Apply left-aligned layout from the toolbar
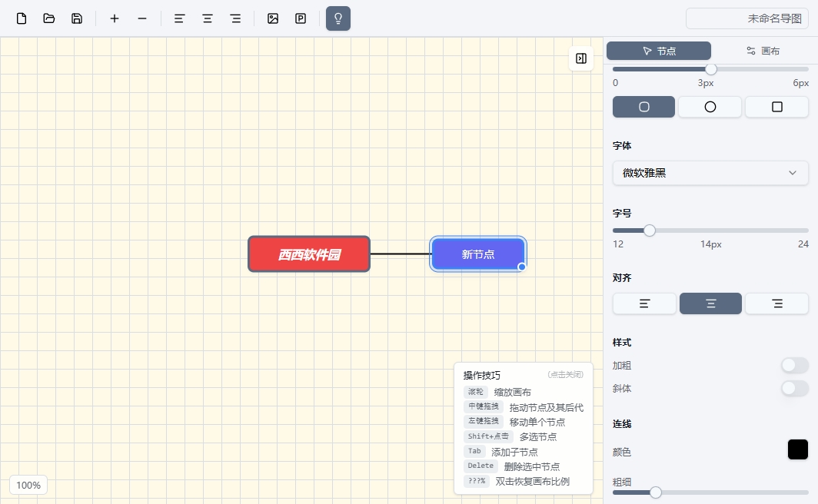Viewport: 818px width, 504px height. pyautogui.click(x=179, y=18)
